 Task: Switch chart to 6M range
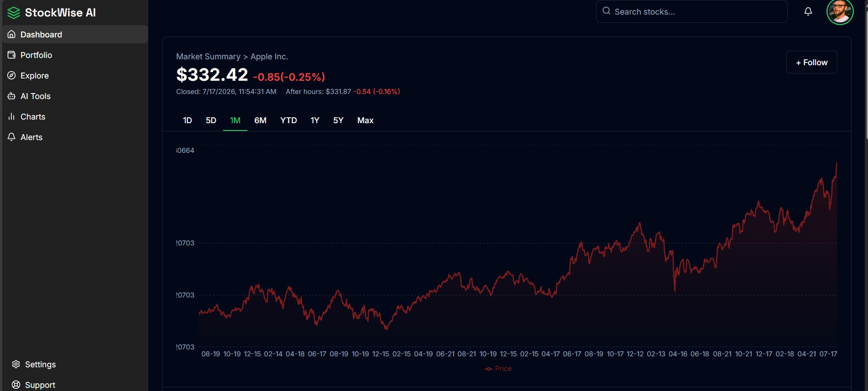[x=260, y=120]
